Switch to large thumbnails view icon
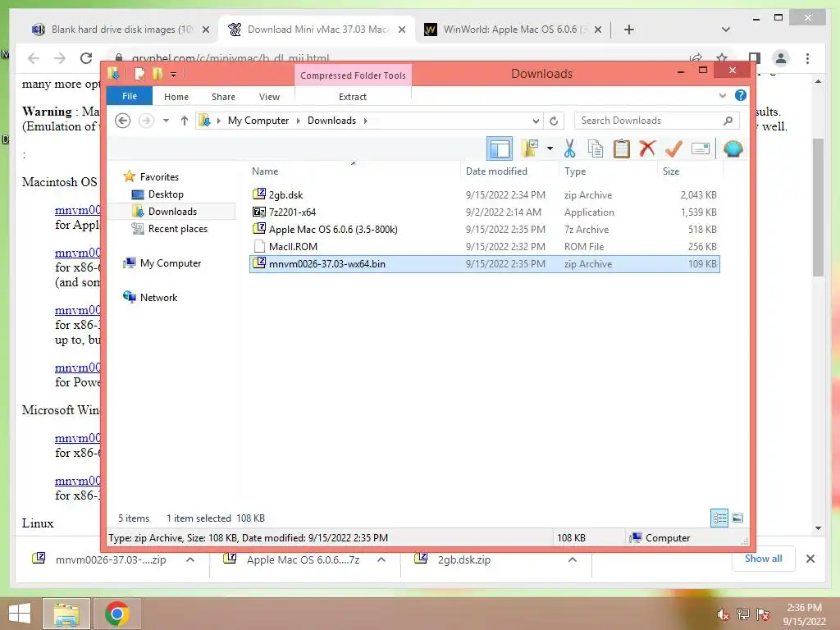Image resolution: width=840 pixels, height=630 pixels. click(737, 518)
